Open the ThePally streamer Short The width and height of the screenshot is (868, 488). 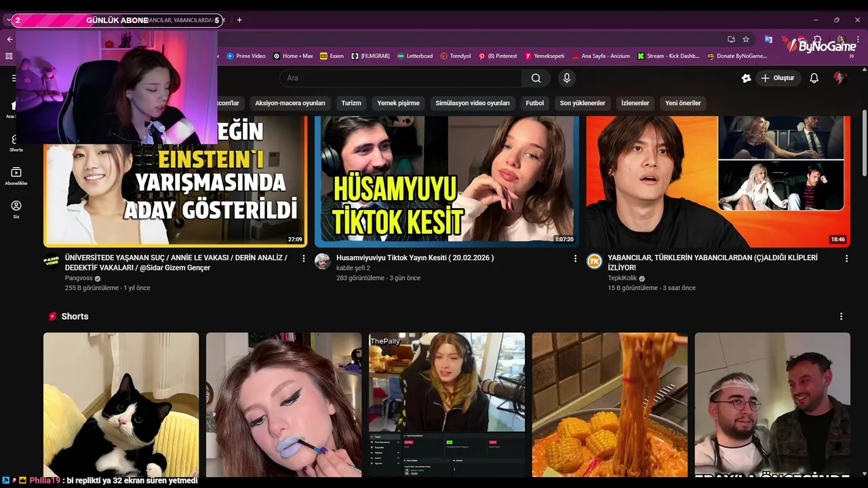click(x=447, y=405)
